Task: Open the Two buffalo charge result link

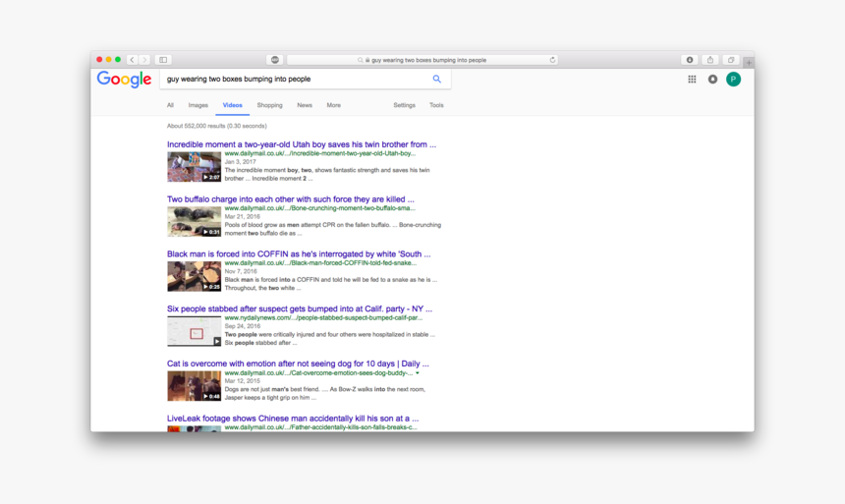Action: pyautogui.click(x=290, y=199)
